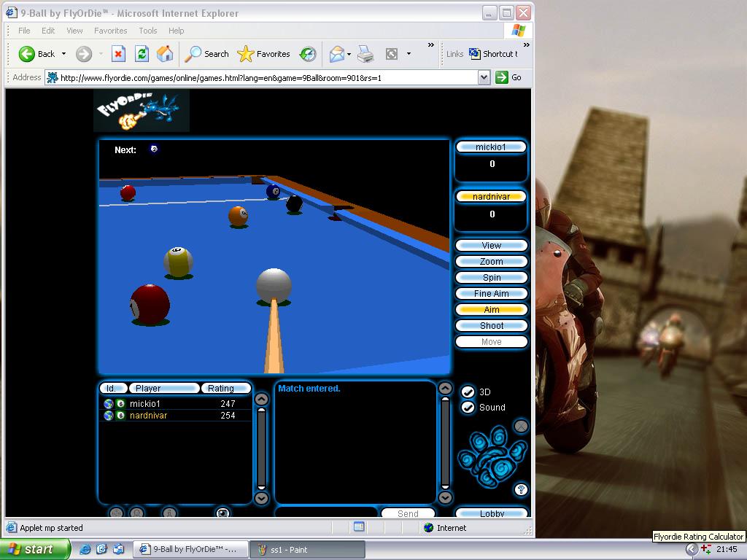Screen dimensions: 747x560
Task: Click the player list scroll down arrow
Action: [262, 498]
